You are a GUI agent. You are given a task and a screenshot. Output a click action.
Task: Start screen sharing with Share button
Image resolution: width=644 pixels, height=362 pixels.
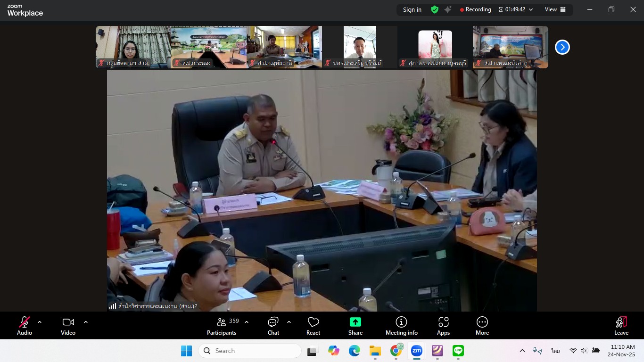[355, 325]
